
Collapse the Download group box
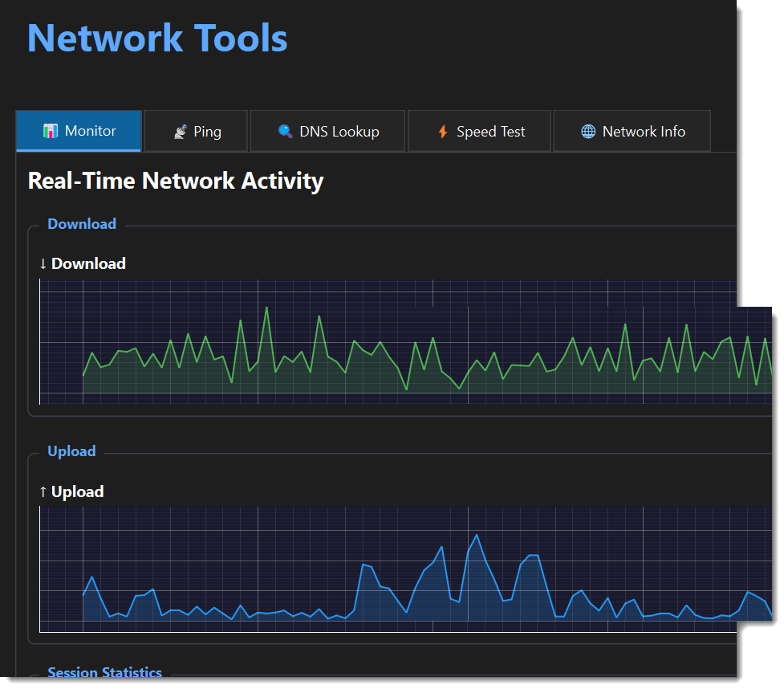82,224
